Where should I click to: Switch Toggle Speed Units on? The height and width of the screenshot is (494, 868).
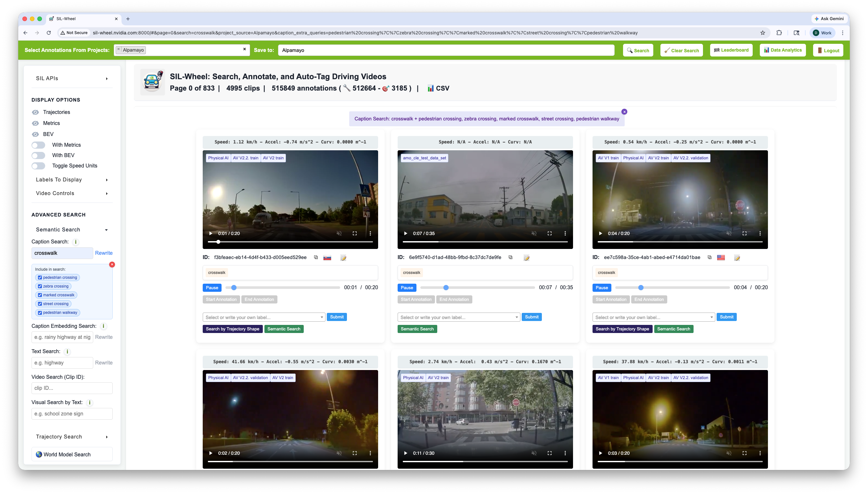38,166
